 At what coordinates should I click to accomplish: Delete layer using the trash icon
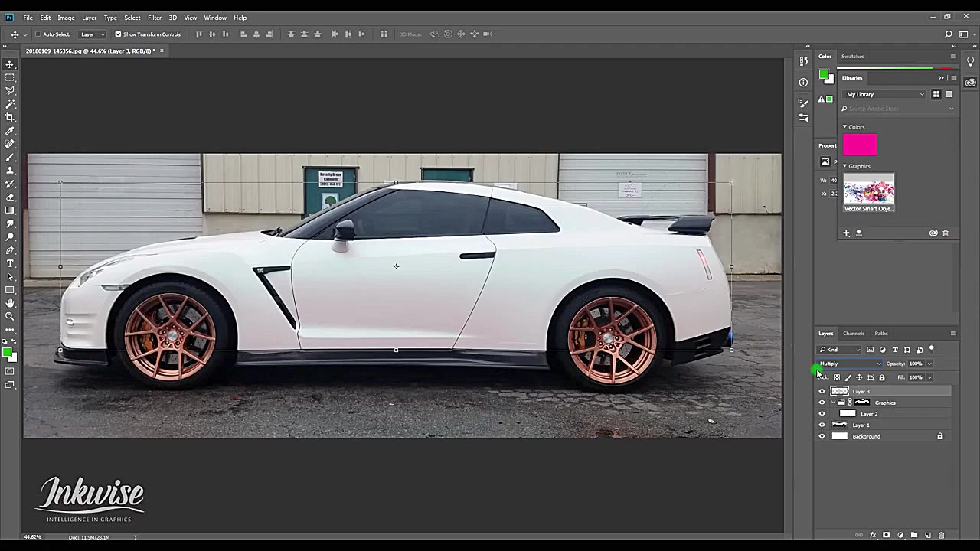point(942,536)
